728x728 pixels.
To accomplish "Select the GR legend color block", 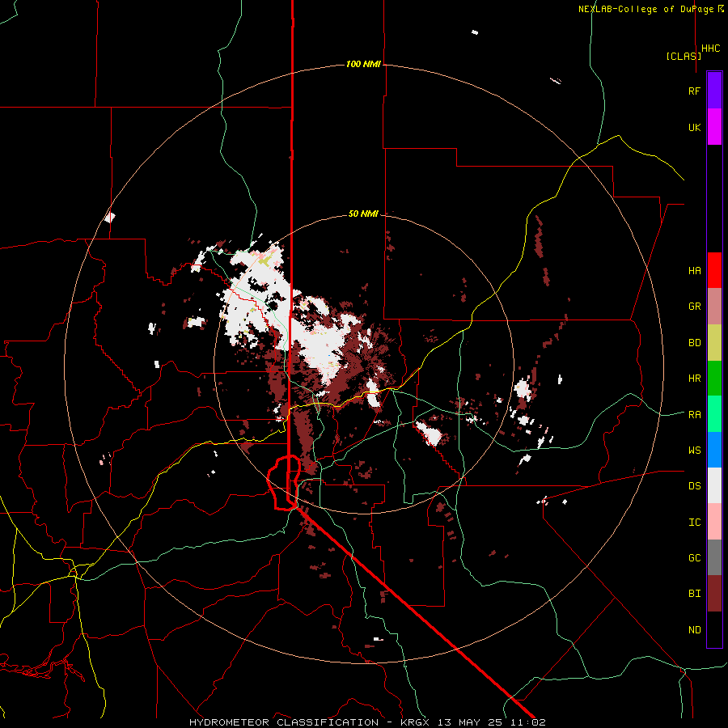I will point(714,307).
